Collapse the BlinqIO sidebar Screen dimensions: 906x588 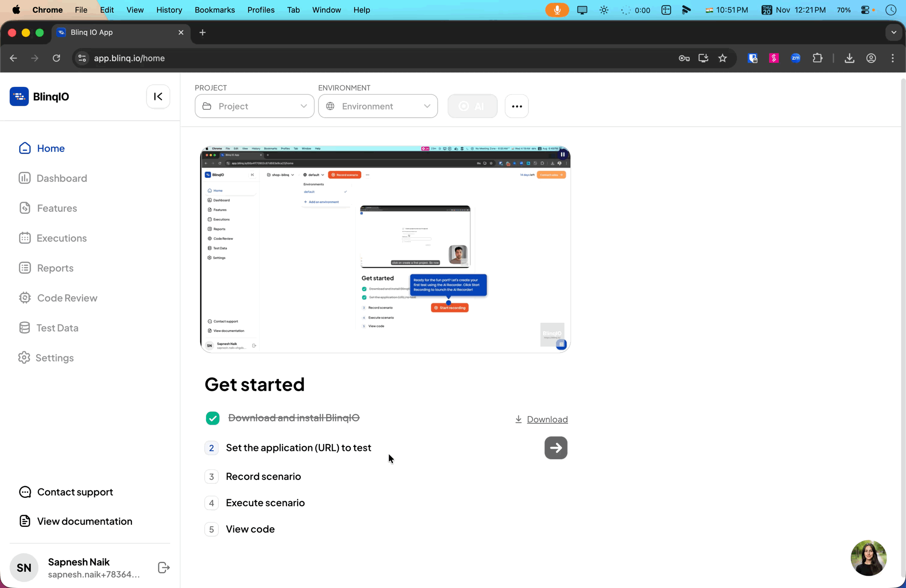[158, 96]
